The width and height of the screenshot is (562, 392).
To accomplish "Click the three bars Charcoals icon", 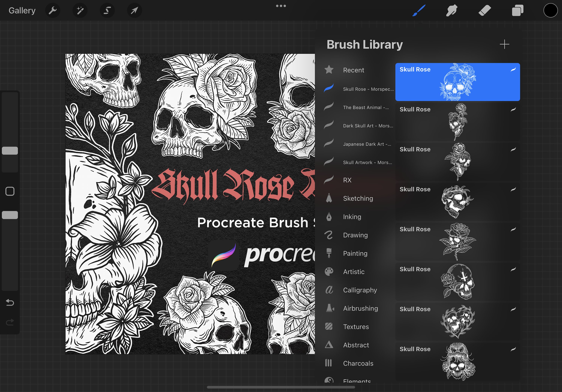I will pos(328,363).
